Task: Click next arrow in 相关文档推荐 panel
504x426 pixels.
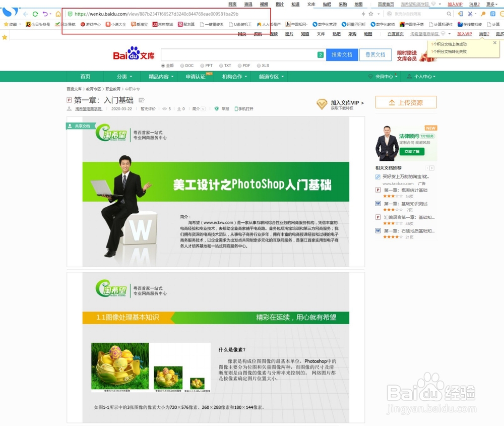Action: [x=432, y=168]
